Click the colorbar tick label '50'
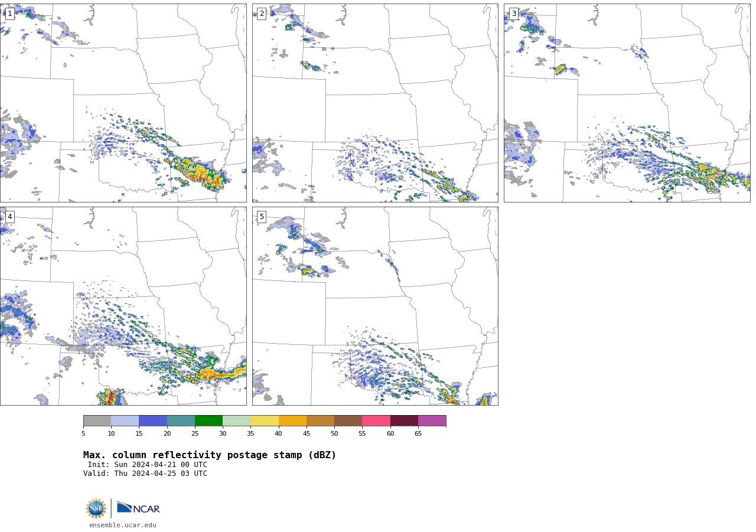 334,434
